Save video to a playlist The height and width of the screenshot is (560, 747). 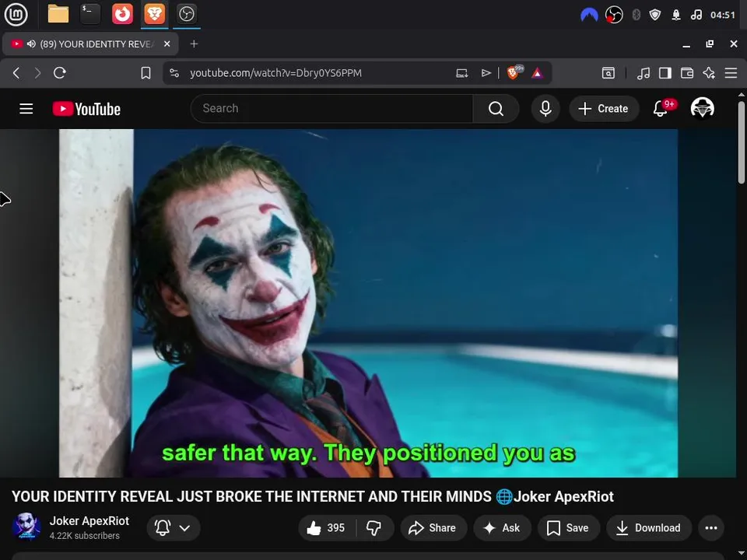tap(568, 527)
